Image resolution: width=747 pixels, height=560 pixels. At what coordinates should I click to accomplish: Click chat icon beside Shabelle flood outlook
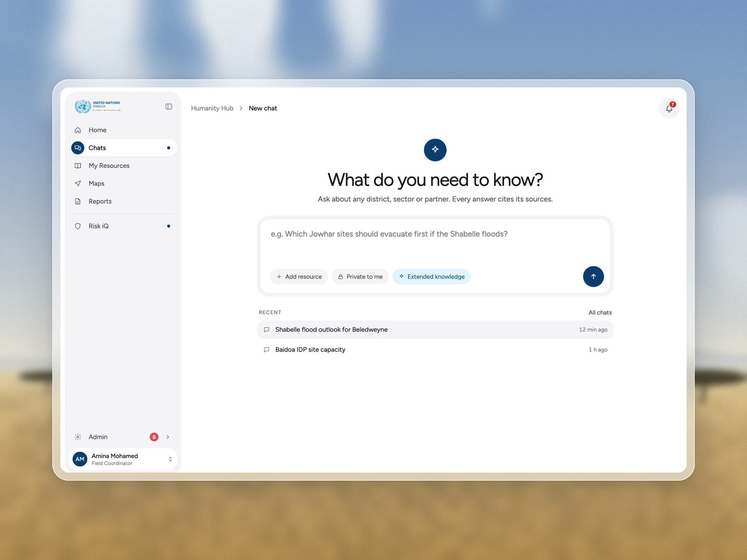(267, 330)
